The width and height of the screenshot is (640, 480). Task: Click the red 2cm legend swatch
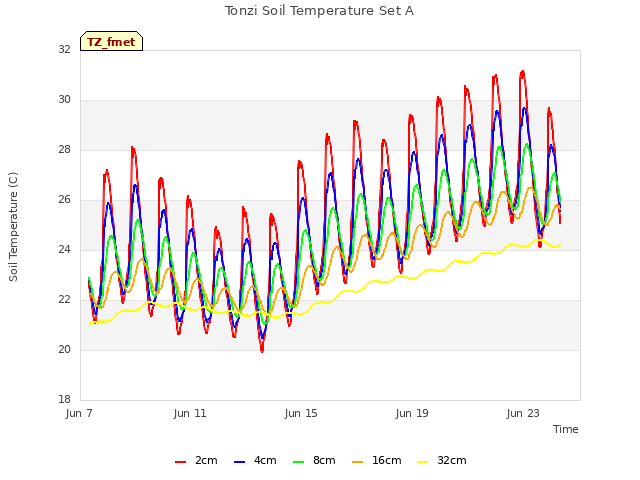(x=180, y=462)
